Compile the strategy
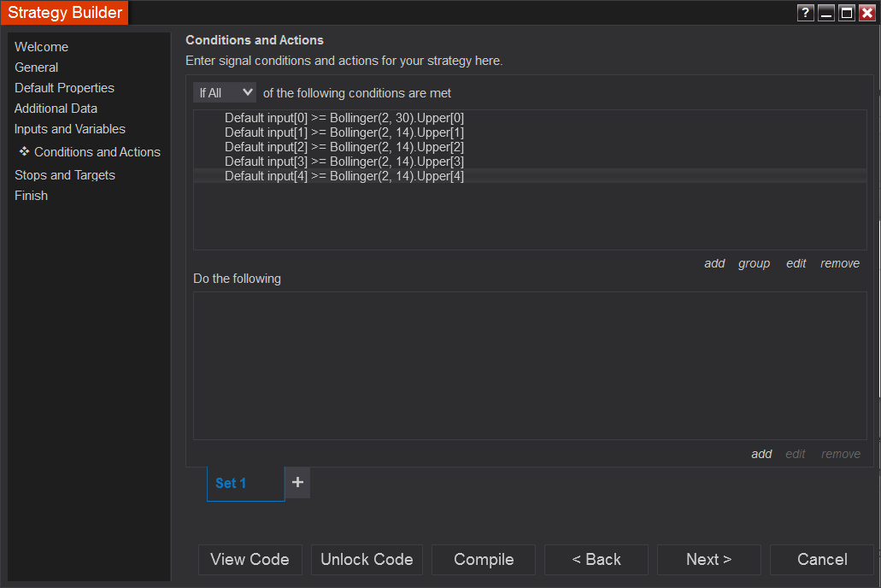 (x=484, y=560)
